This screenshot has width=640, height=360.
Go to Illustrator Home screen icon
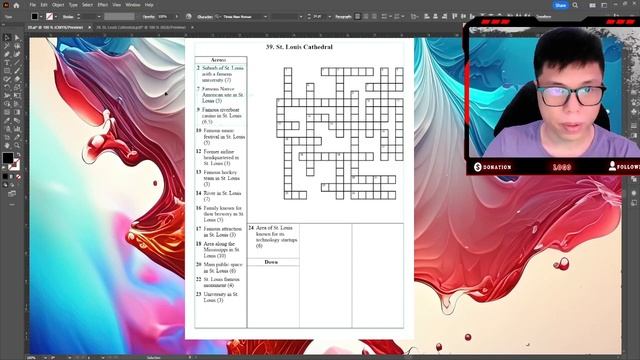(x=16, y=5)
